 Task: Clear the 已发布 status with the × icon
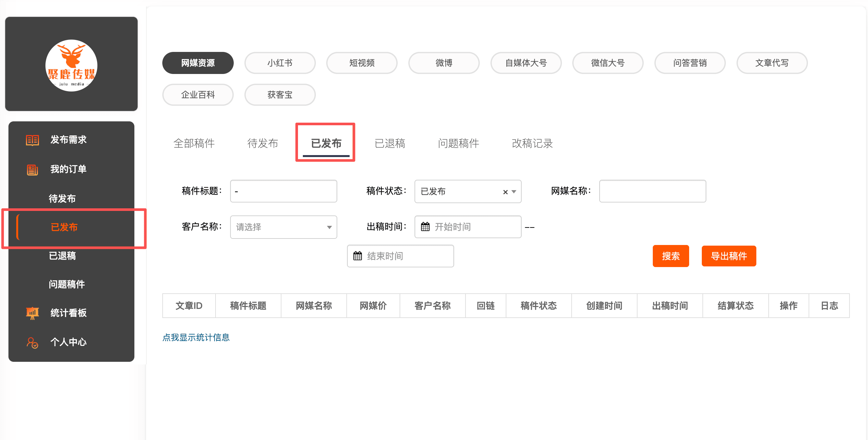pyautogui.click(x=505, y=192)
